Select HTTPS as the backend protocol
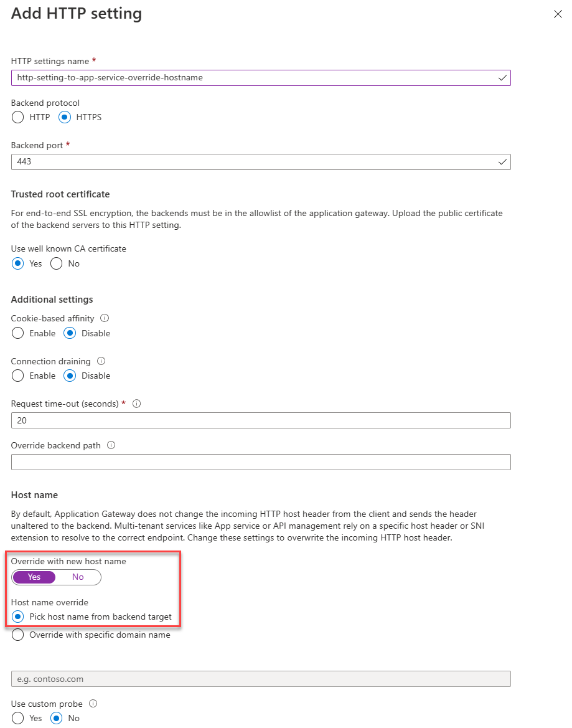Viewport: 572px width, 728px height. (64, 117)
